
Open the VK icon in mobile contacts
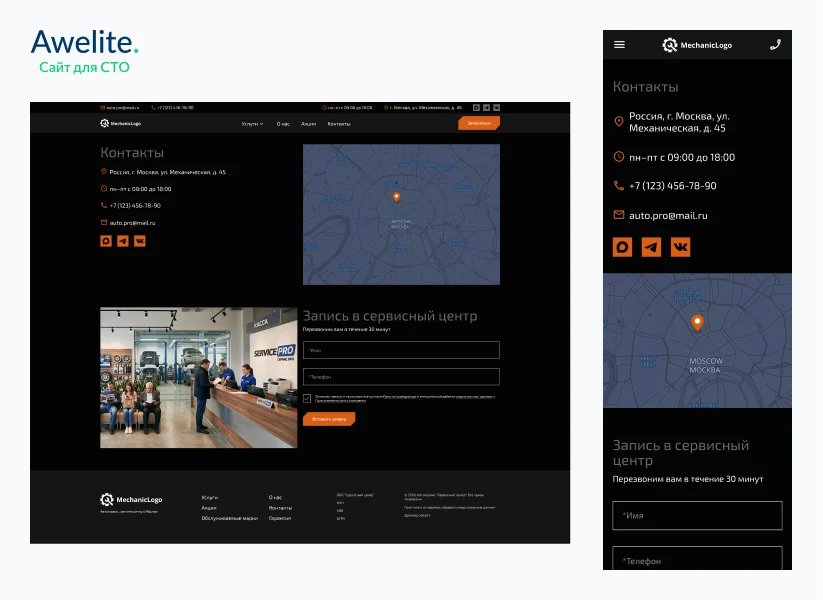[680, 247]
